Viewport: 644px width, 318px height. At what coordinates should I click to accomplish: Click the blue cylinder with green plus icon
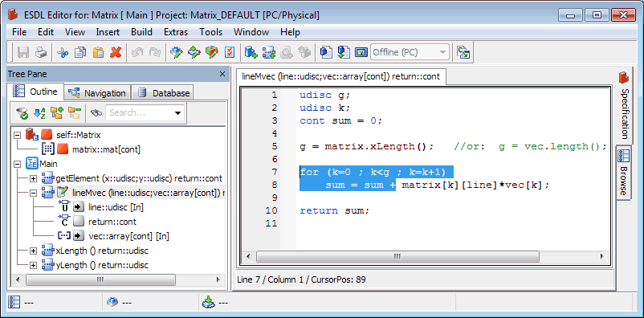click(251, 52)
